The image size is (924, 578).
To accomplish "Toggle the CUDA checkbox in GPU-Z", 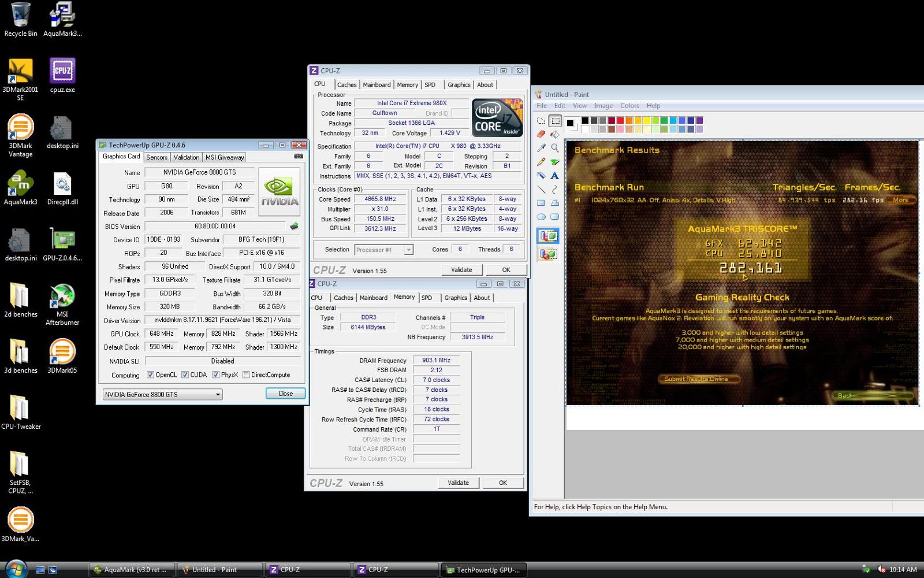I will 185,375.
